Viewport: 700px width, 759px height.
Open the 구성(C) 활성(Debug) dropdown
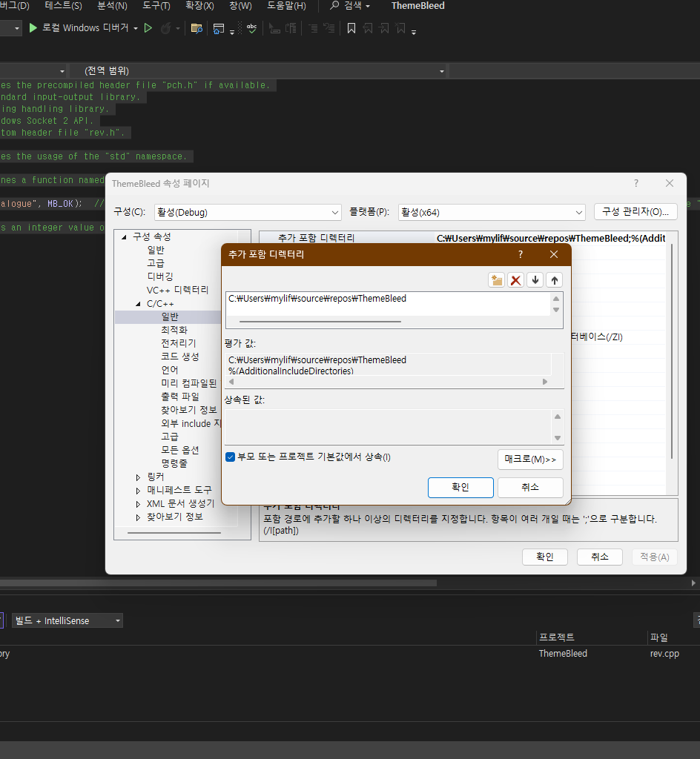pos(248,212)
